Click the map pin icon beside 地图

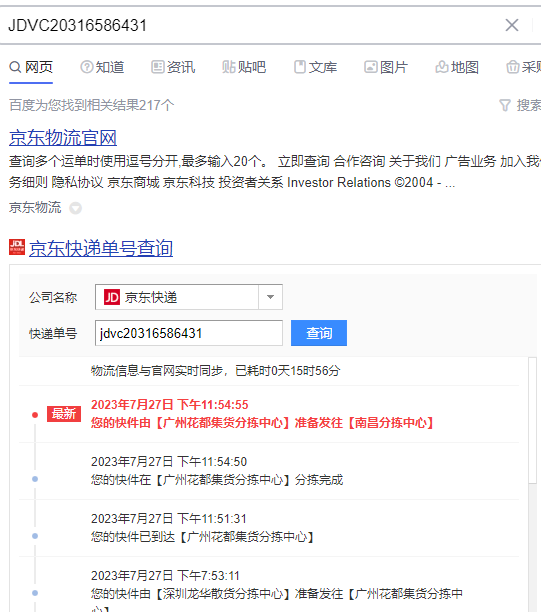point(442,67)
